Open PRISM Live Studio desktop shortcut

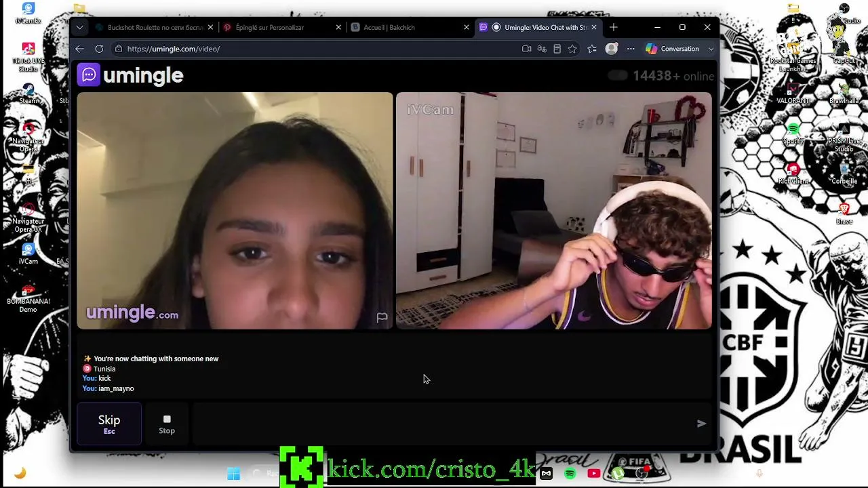pos(844,137)
